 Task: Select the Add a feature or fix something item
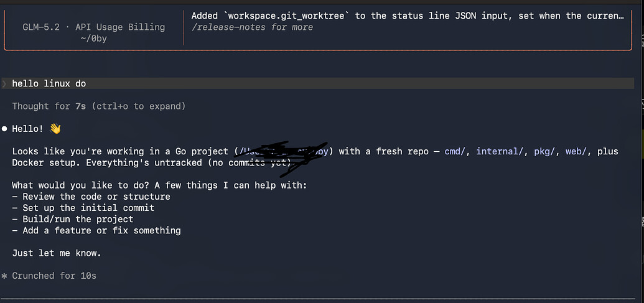coord(96,231)
